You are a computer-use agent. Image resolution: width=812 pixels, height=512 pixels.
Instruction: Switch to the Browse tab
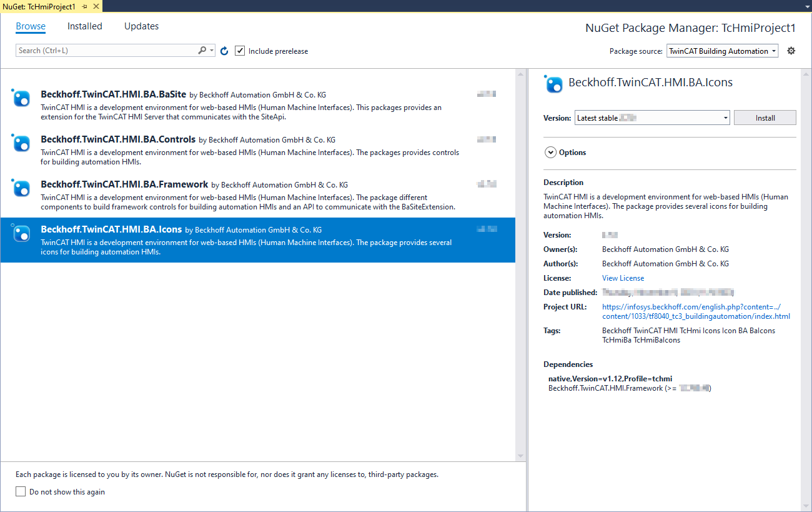click(31, 26)
